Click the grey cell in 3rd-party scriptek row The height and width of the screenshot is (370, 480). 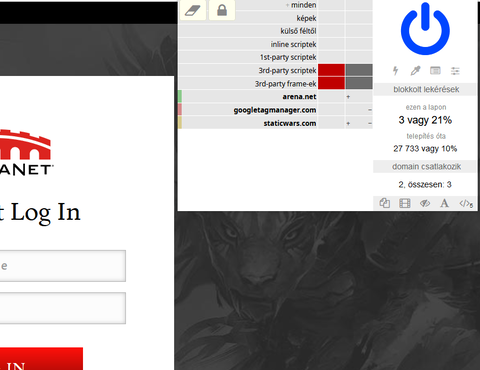coord(359,70)
